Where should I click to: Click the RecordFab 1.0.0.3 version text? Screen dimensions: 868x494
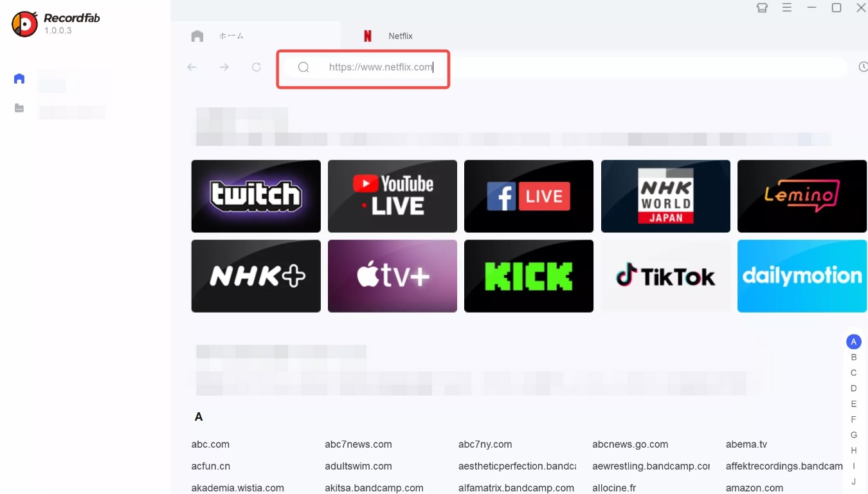[x=58, y=31]
